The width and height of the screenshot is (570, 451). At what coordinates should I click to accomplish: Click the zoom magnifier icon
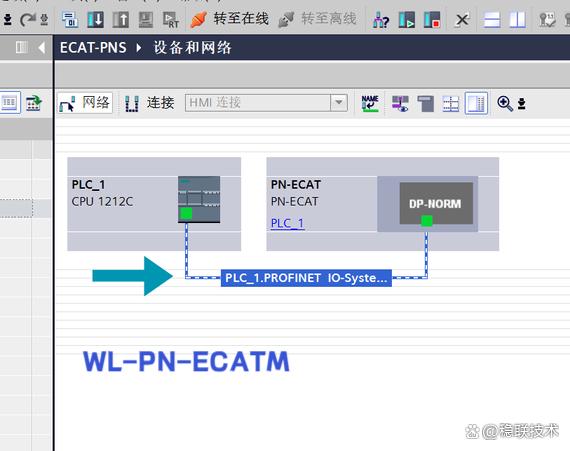[x=505, y=104]
